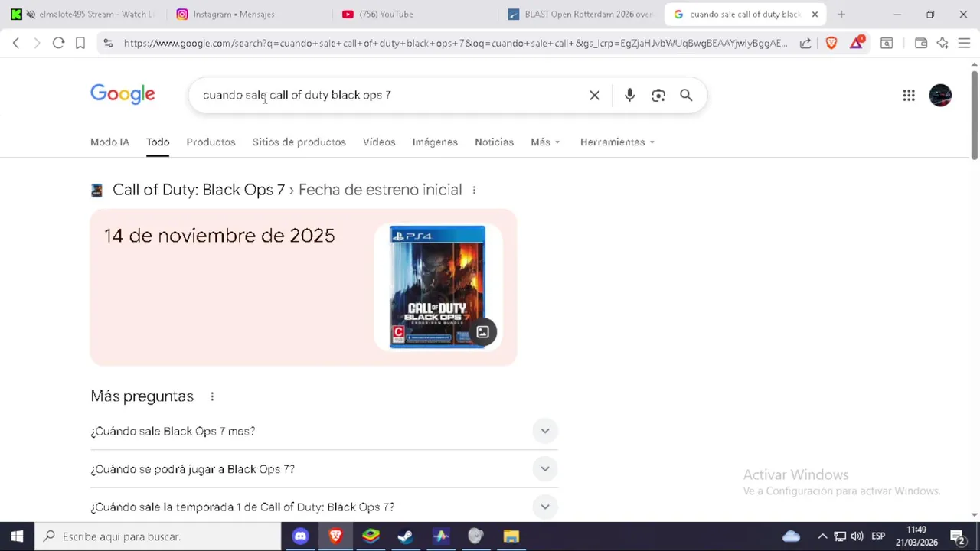Reload the page
980x551 pixels.
point(58,43)
